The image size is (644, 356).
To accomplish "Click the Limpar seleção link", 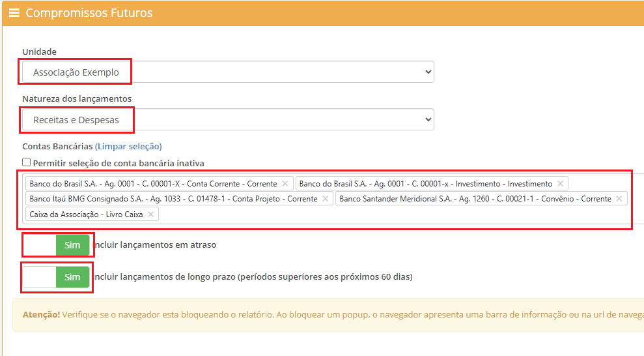I will [128, 146].
